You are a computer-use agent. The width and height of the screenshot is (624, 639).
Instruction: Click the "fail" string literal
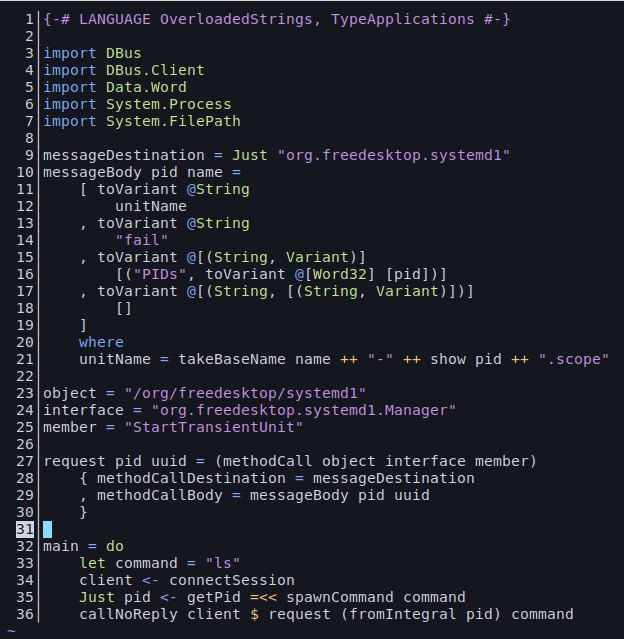[x=142, y=240]
